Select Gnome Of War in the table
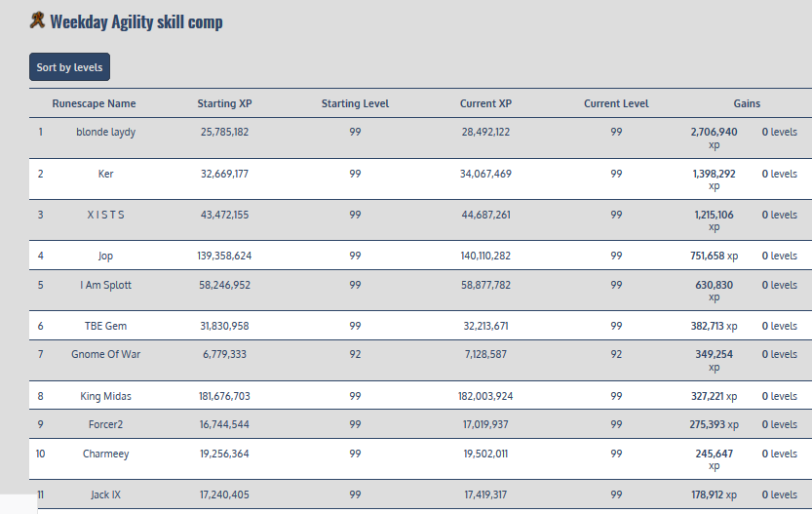812x514 pixels. click(105, 354)
